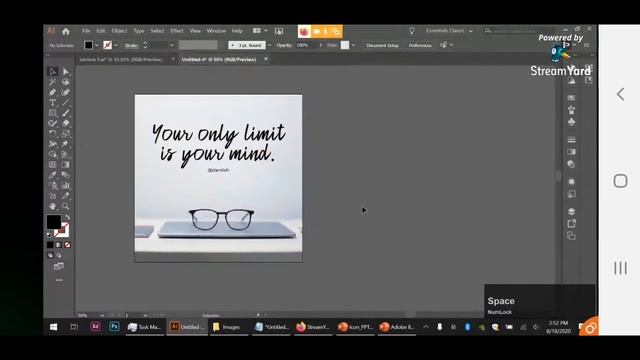Open the Window menu

click(216, 31)
